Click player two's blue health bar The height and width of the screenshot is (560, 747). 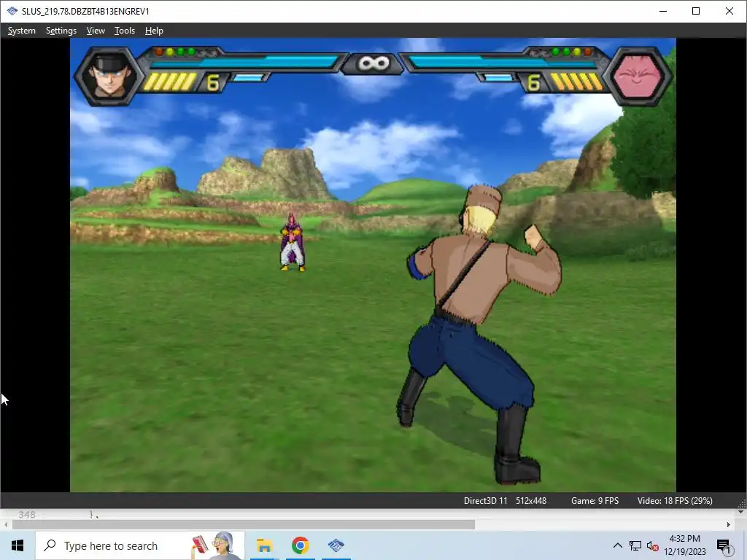pos(503,62)
